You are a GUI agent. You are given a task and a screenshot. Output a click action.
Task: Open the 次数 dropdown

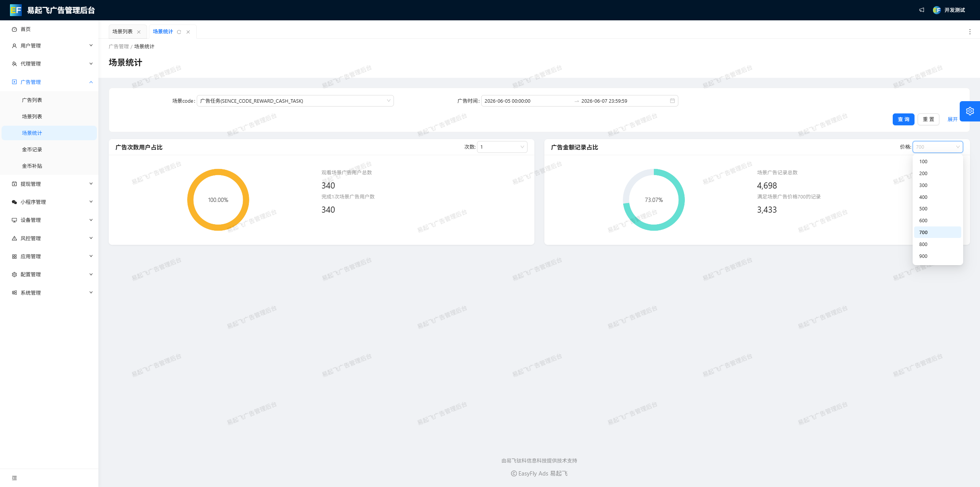coord(502,147)
